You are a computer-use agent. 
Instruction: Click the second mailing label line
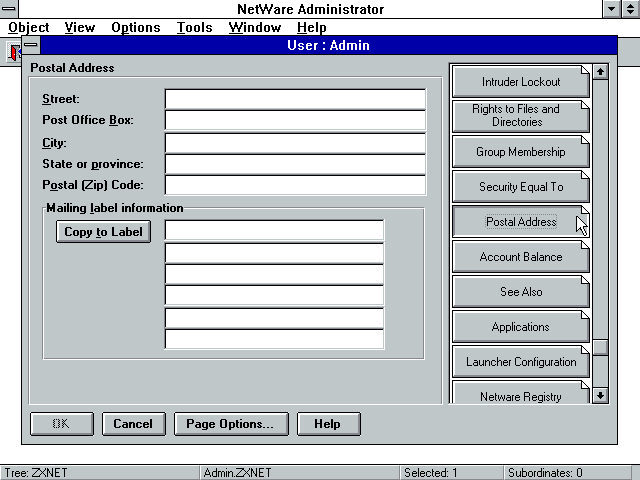(274, 253)
